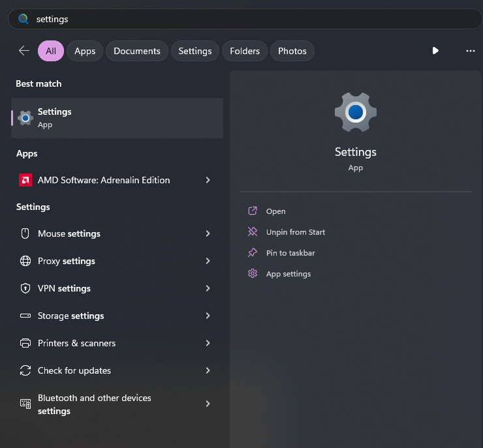Select Pin to taskbar option
The image size is (483, 448).
(x=290, y=253)
